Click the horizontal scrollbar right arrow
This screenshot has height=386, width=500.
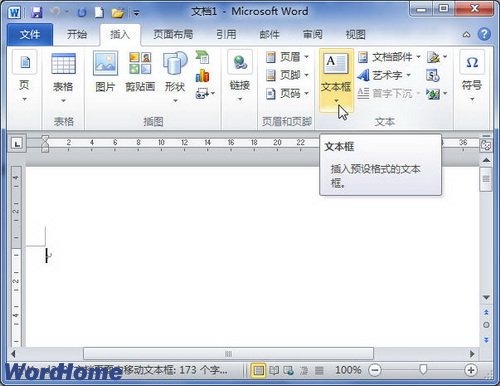click(472, 354)
